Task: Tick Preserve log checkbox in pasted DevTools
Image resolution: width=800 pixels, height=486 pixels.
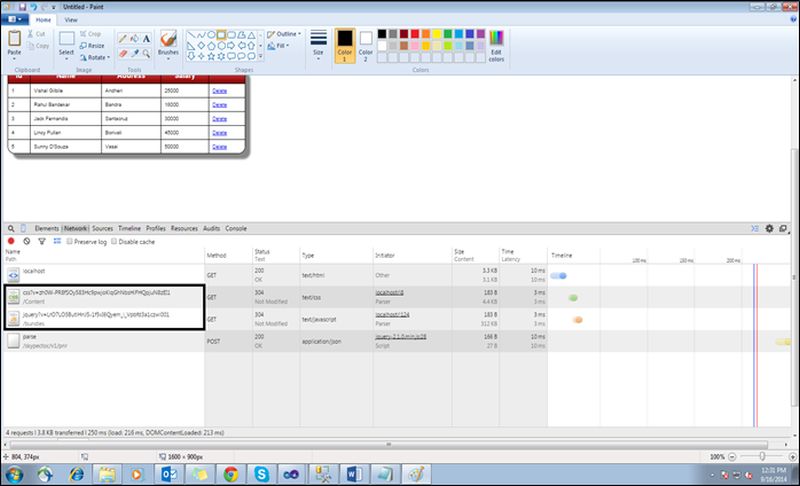Action: pyautogui.click(x=70, y=241)
